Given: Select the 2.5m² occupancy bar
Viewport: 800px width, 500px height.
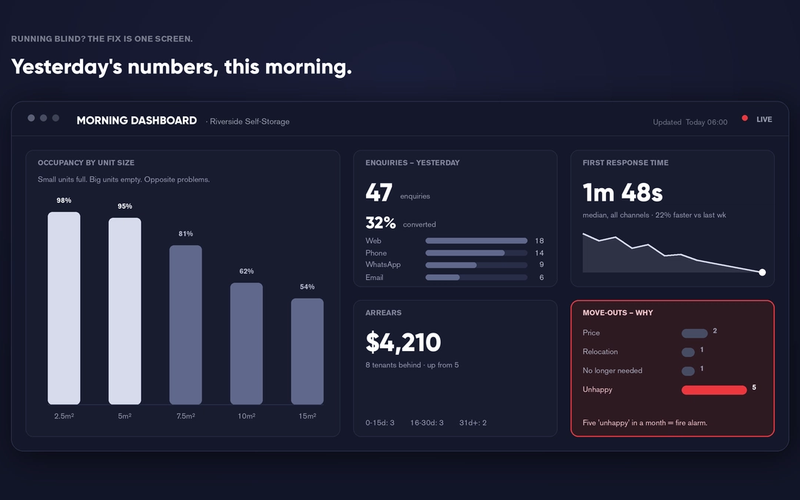Looking at the screenshot, I should pos(64,308).
